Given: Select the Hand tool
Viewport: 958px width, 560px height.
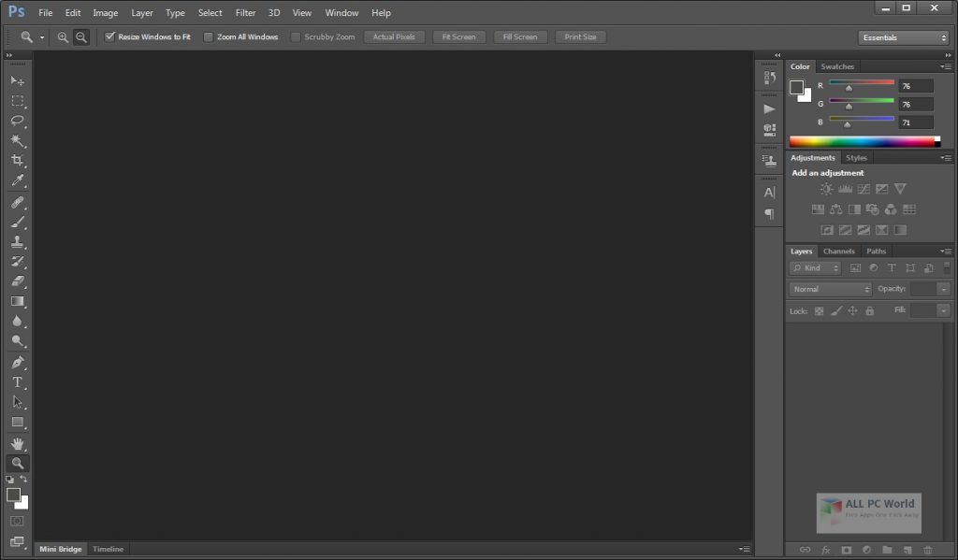Looking at the screenshot, I should tap(17, 443).
